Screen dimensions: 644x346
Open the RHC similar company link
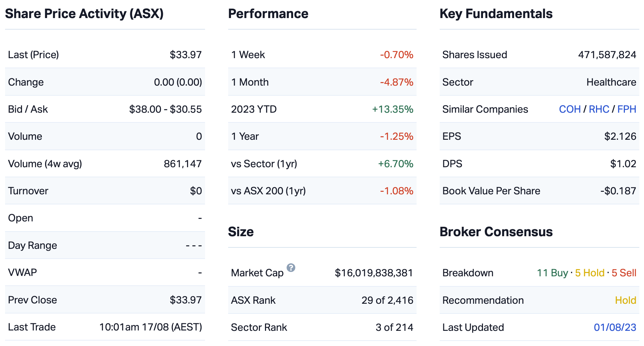point(599,109)
